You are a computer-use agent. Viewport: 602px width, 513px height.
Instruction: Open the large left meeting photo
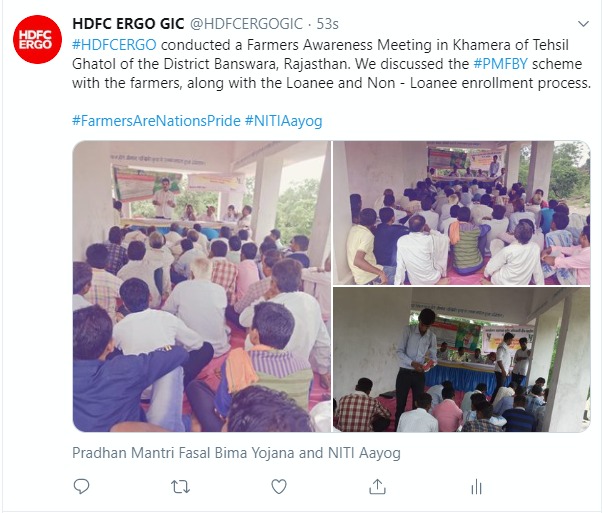(x=202, y=286)
